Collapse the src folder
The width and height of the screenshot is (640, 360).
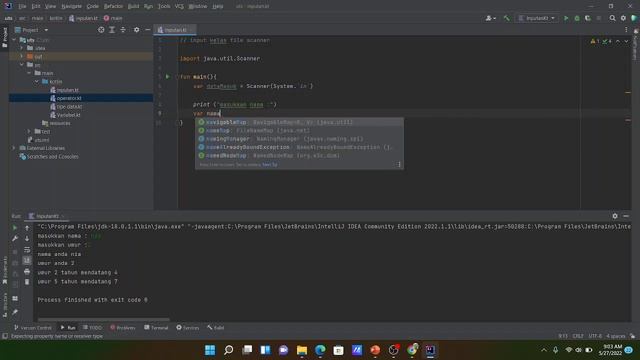pos(22,64)
